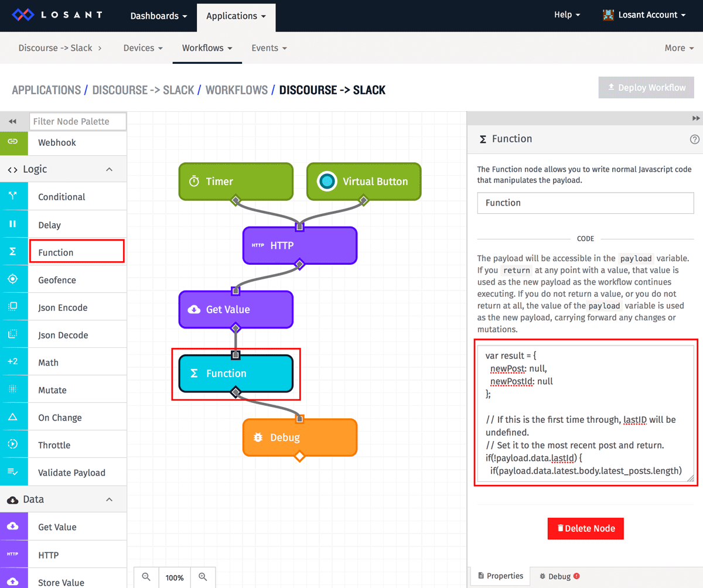This screenshot has width=703, height=588.
Task: Click the Delete Node button
Action: 586,528
